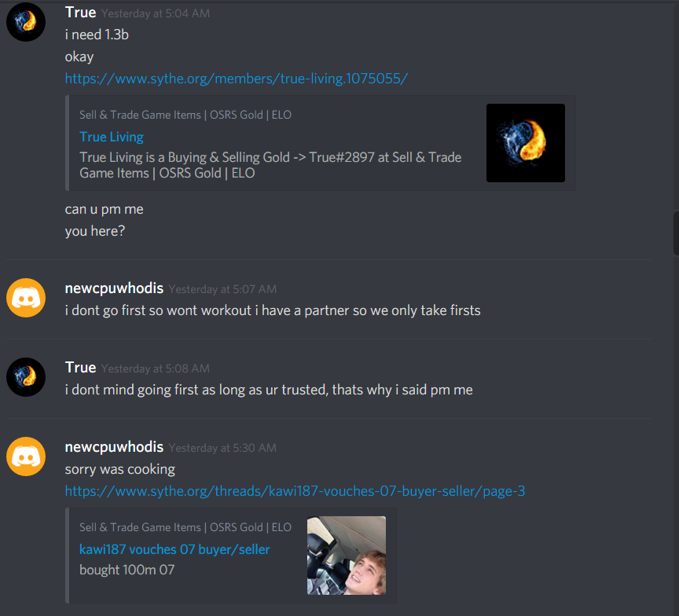The width and height of the screenshot is (679, 616).
Task: Open the kawi187 vouches 07 buyer/seller embed title
Action: click(x=174, y=549)
